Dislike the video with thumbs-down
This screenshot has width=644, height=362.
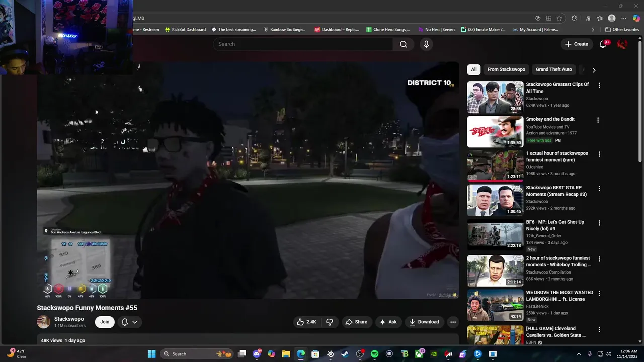pos(330,322)
